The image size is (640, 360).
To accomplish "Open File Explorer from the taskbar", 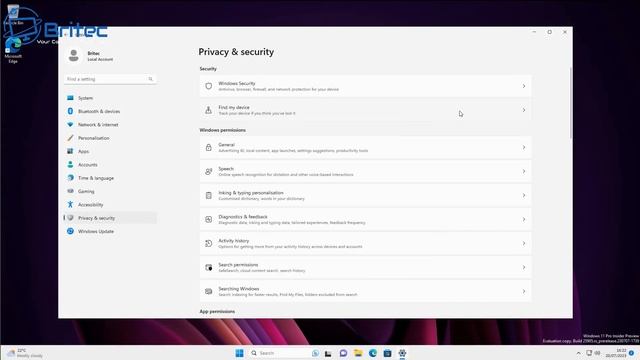I will point(358,353).
